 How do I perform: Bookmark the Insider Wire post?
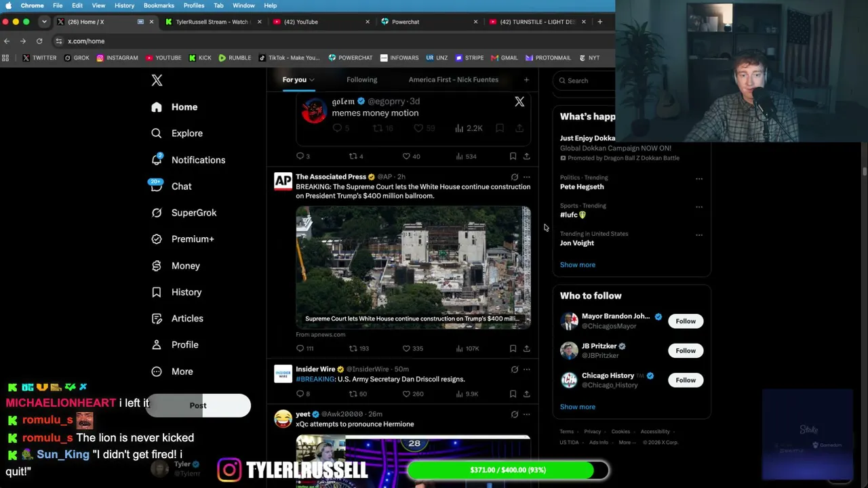[x=513, y=394]
